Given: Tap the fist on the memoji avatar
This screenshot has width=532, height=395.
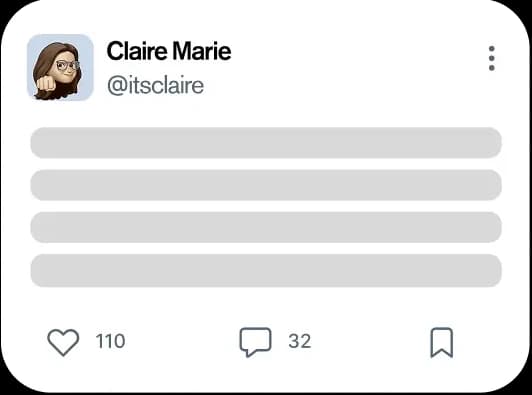Looking at the screenshot, I should [x=46, y=84].
